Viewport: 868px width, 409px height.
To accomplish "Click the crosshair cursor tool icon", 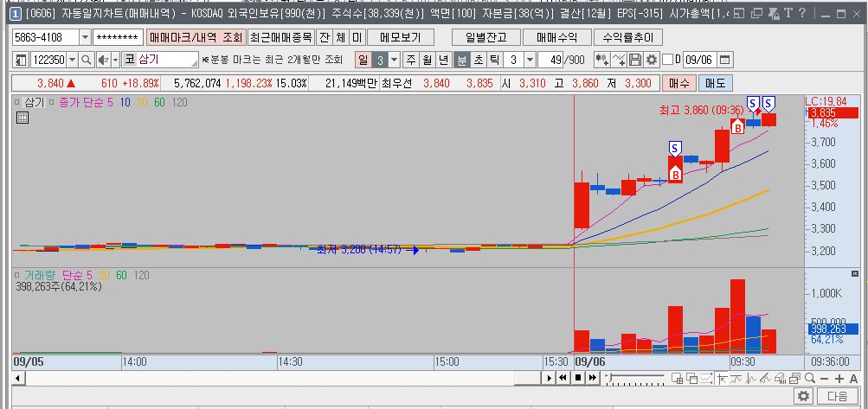I will (x=721, y=378).
